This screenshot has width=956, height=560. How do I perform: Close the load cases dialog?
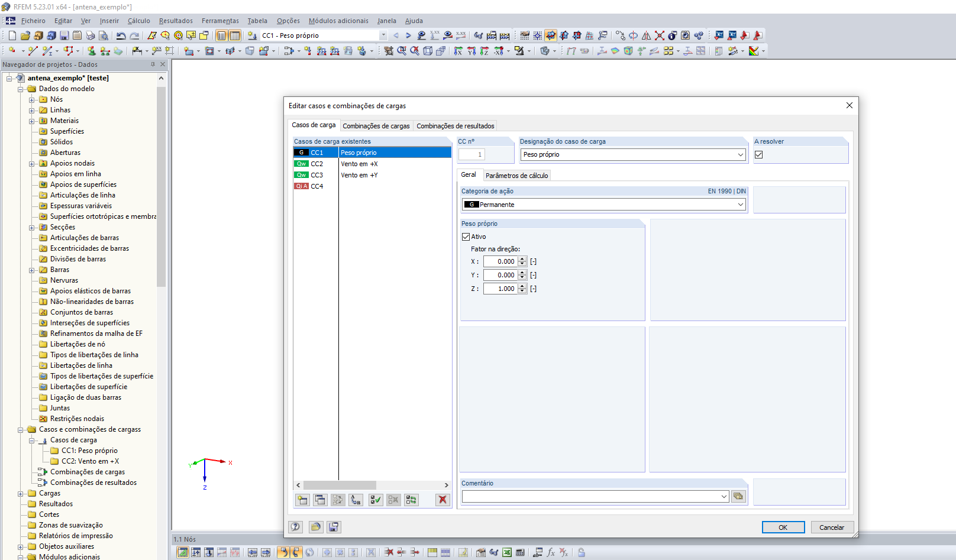(850, 105)
